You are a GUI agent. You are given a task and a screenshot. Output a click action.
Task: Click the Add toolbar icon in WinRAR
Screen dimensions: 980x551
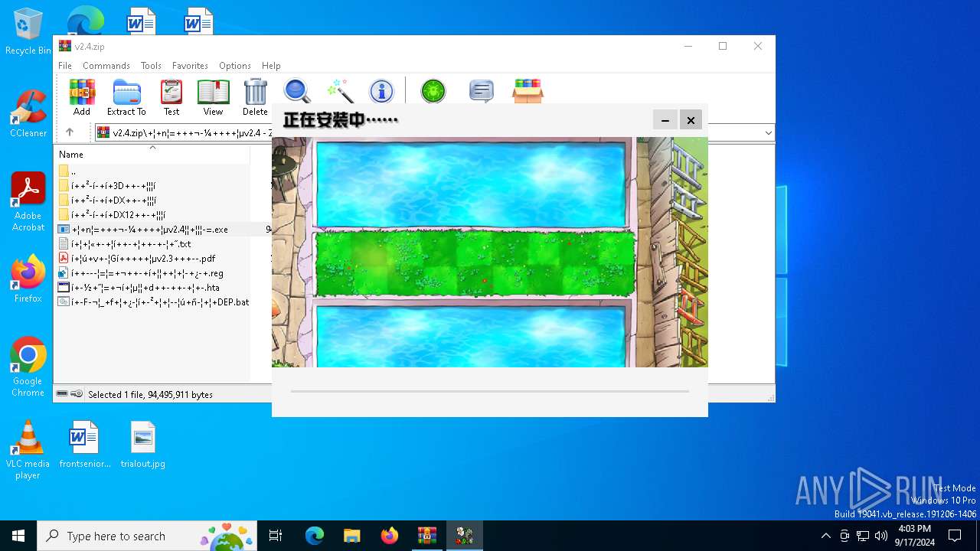(82, 96)
